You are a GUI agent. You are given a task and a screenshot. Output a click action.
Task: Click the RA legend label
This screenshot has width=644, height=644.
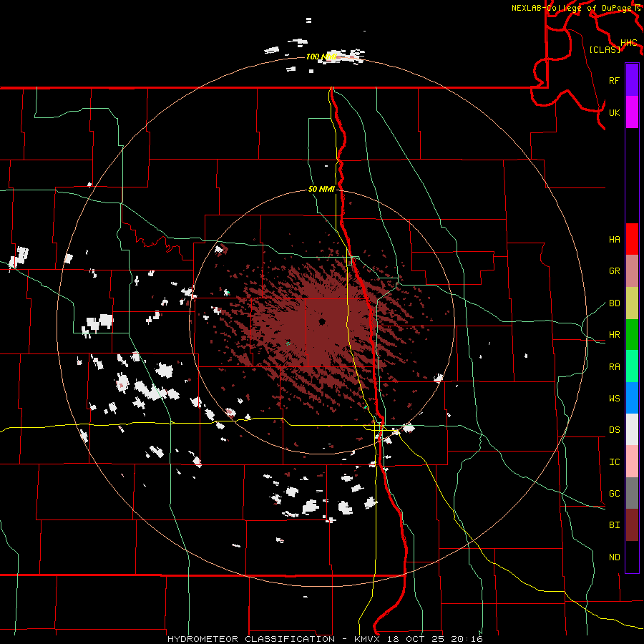[x=614, y=367]
